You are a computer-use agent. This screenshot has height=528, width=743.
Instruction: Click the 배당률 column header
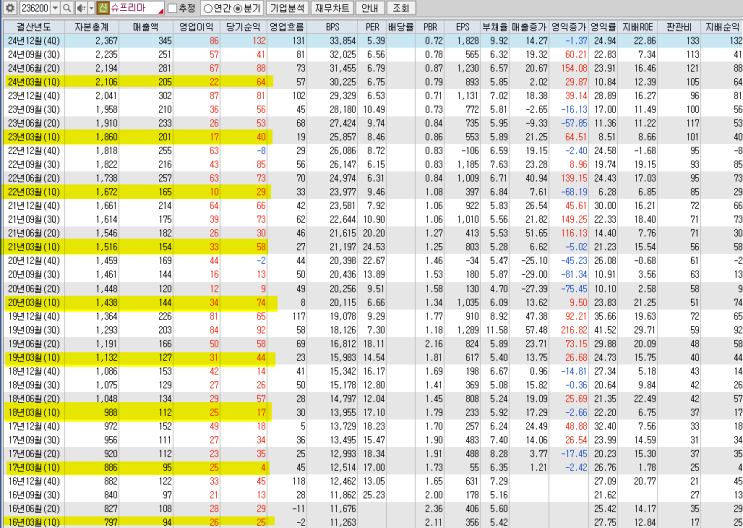point(401,27)
